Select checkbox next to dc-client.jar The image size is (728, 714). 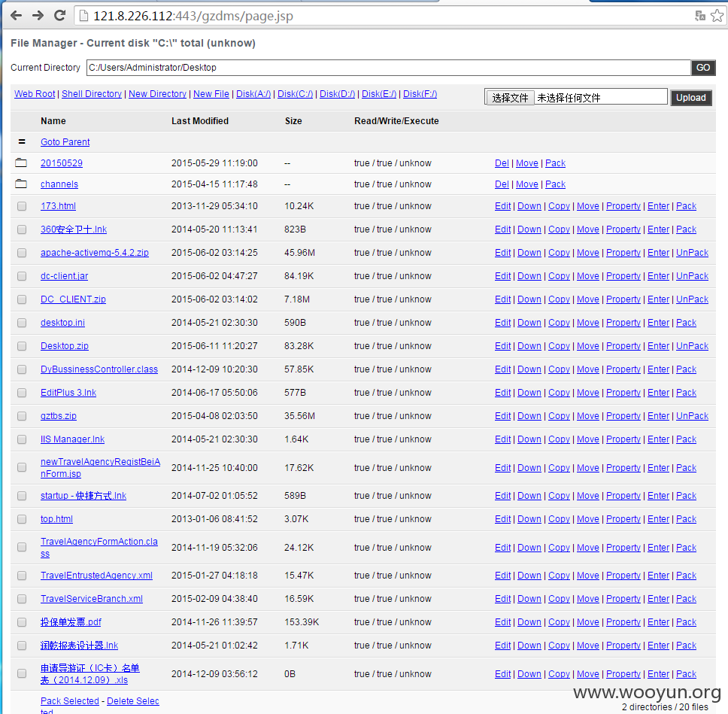point(22,276)
